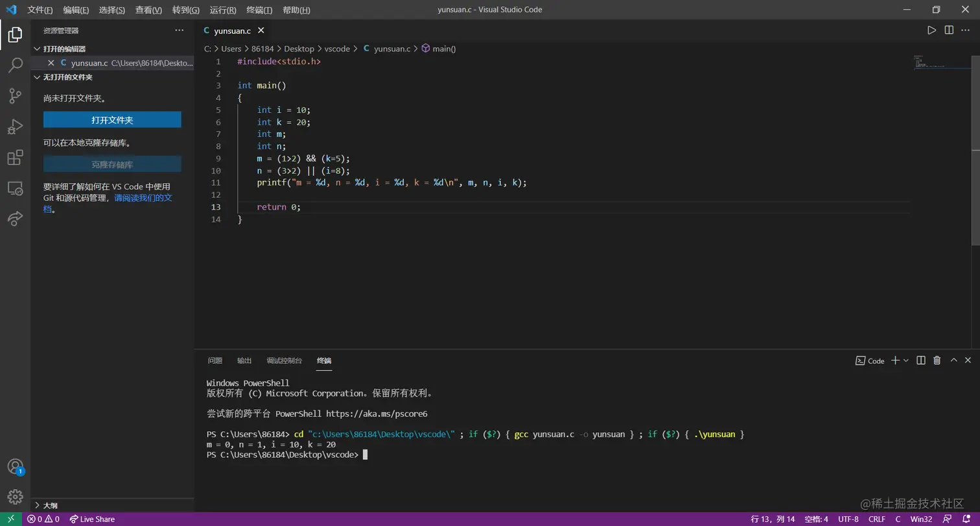The height and width of the screenshot is (526, 980).
Task: Open the 终端(T) menu
Action: [259, 10]
